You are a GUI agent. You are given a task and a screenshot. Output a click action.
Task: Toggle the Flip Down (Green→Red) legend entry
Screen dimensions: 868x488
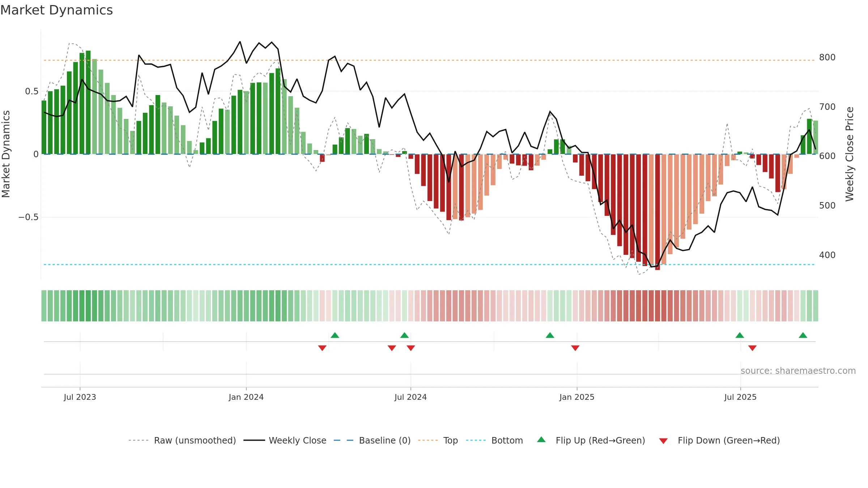719,440
